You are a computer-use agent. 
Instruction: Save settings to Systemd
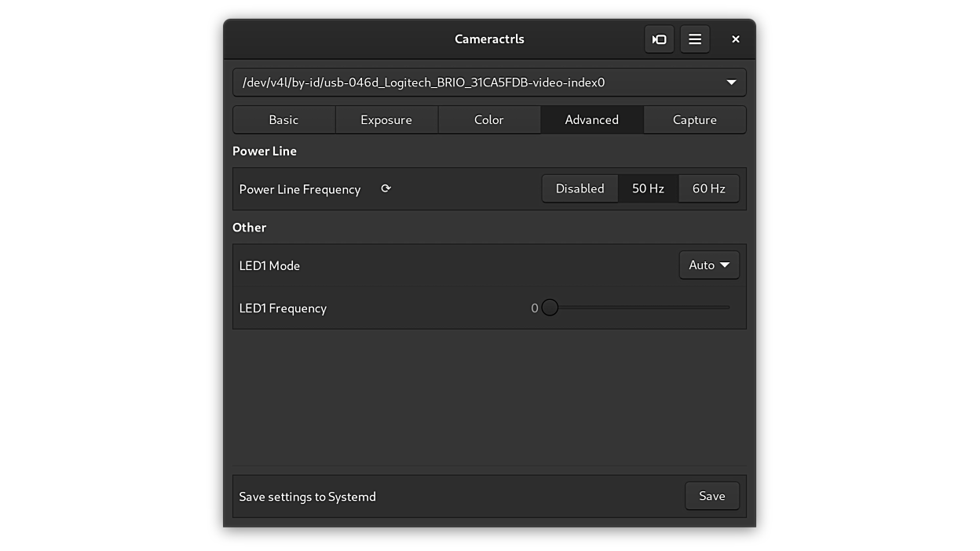tap(711, 496)
